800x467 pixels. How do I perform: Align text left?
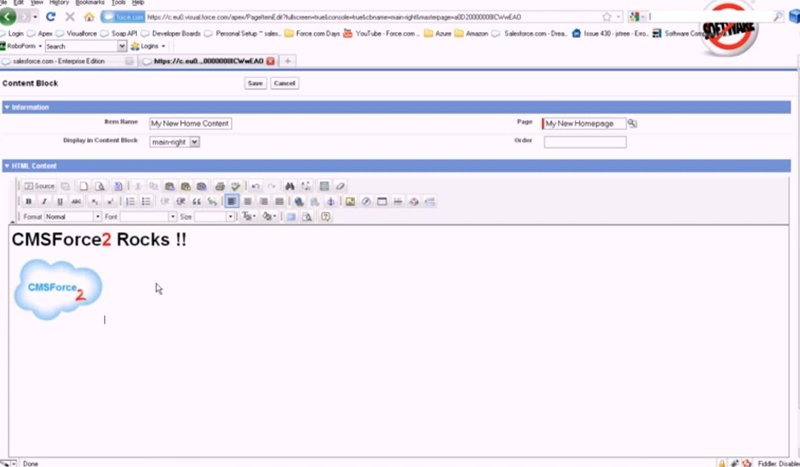pyautogui.click(x=232, y=202)
